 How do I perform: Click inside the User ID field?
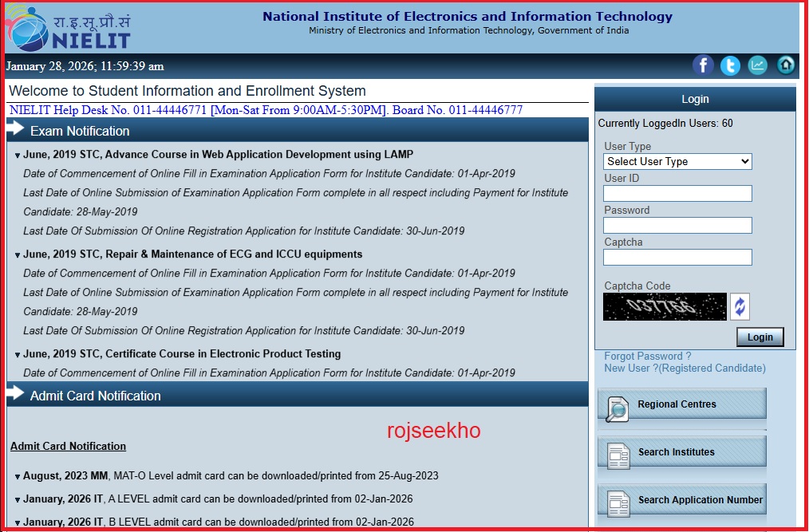click(x=677, y=193)
